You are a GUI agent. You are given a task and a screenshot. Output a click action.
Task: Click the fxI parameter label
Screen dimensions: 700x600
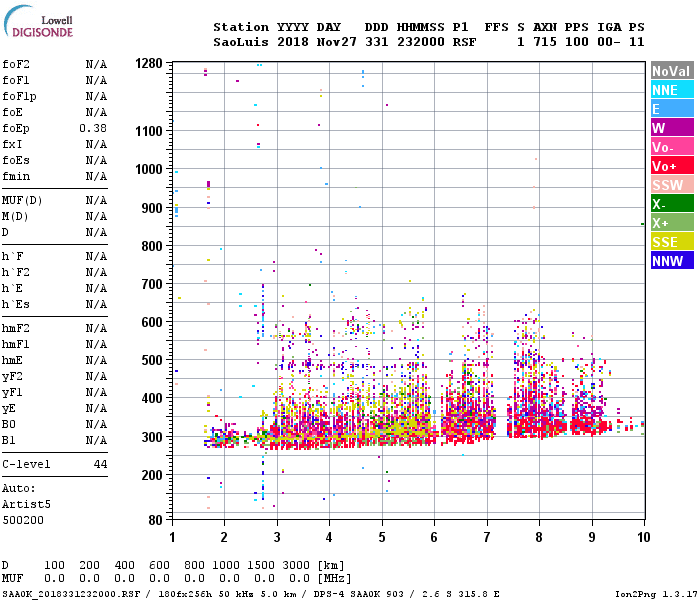coord(12,144)
